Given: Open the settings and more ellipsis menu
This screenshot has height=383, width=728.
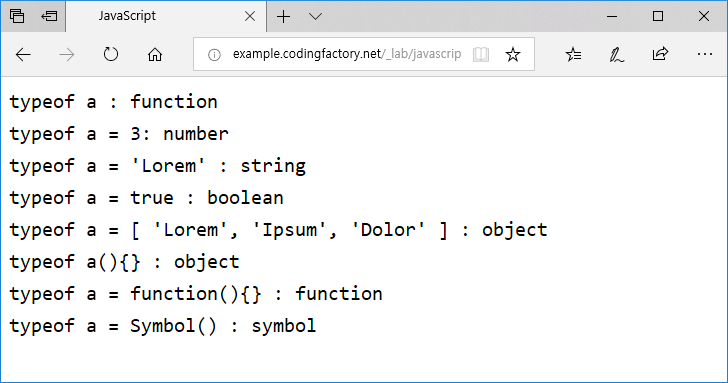Looking at the screenshot, I should 704,54.
